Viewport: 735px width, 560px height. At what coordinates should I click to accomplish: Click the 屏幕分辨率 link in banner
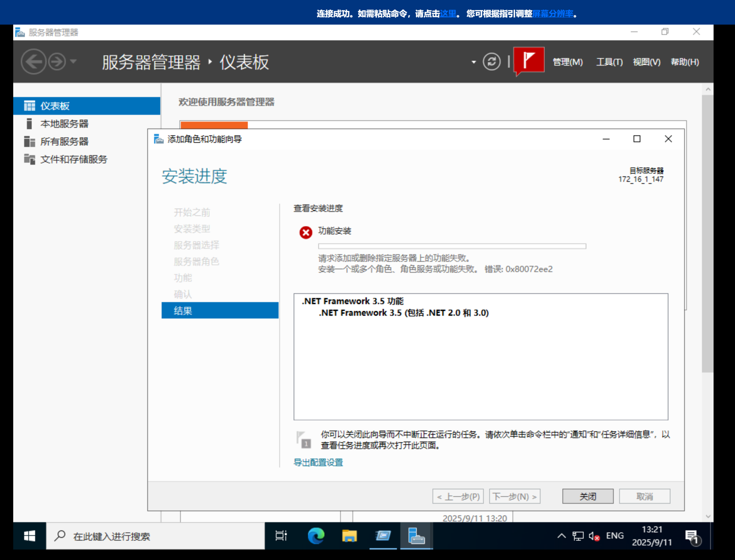(553, 14)
